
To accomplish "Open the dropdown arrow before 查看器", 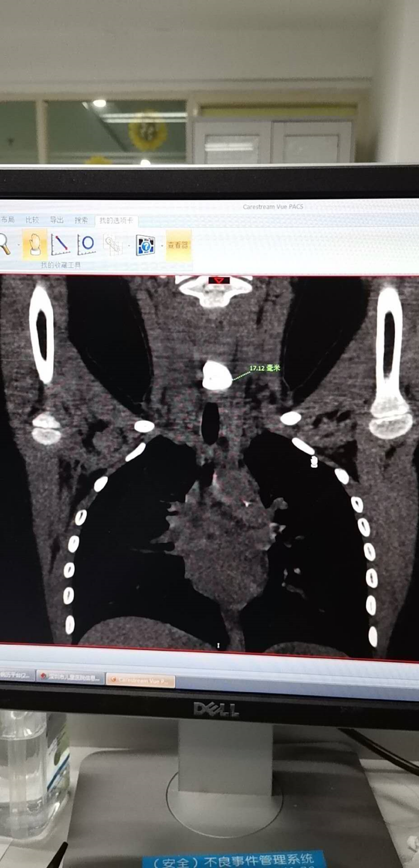I will [161, 246].
